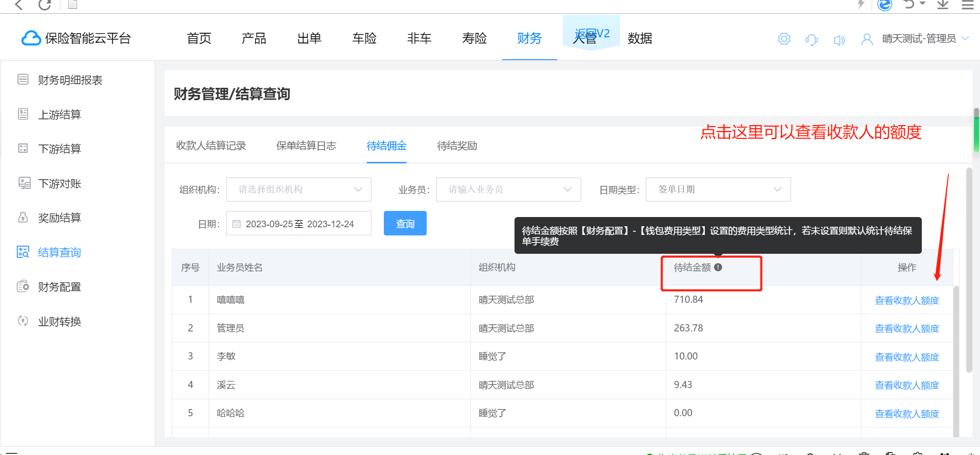Open the 产品 menu
Viewport: 980px width, 455px height.
point(254,38)
